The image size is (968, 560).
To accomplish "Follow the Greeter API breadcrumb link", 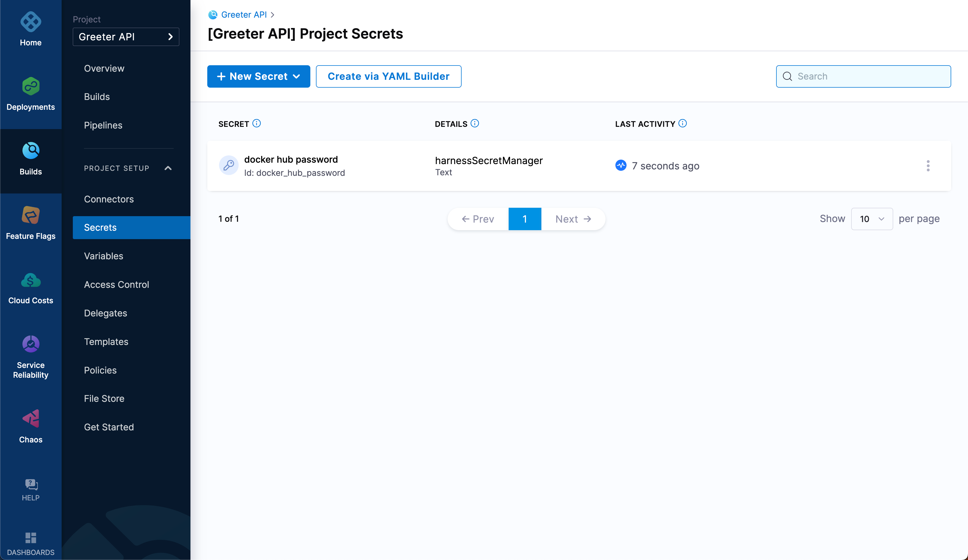I will pos(244,15).
